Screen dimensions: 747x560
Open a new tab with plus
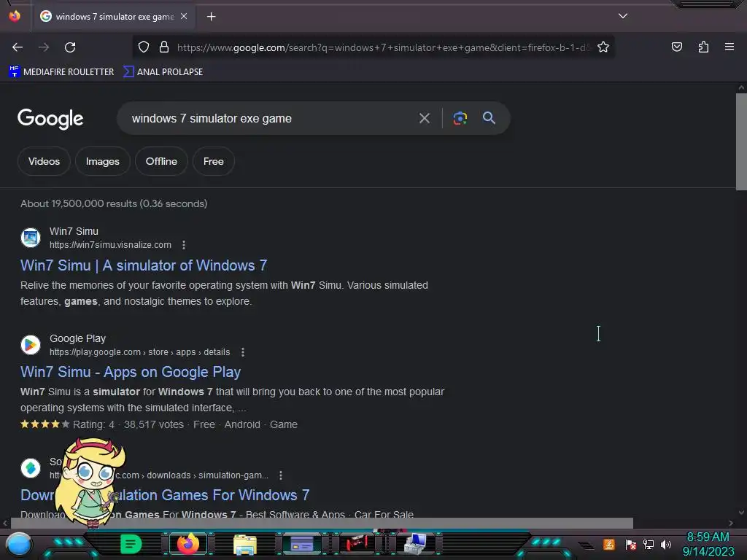tap(211, 17)
